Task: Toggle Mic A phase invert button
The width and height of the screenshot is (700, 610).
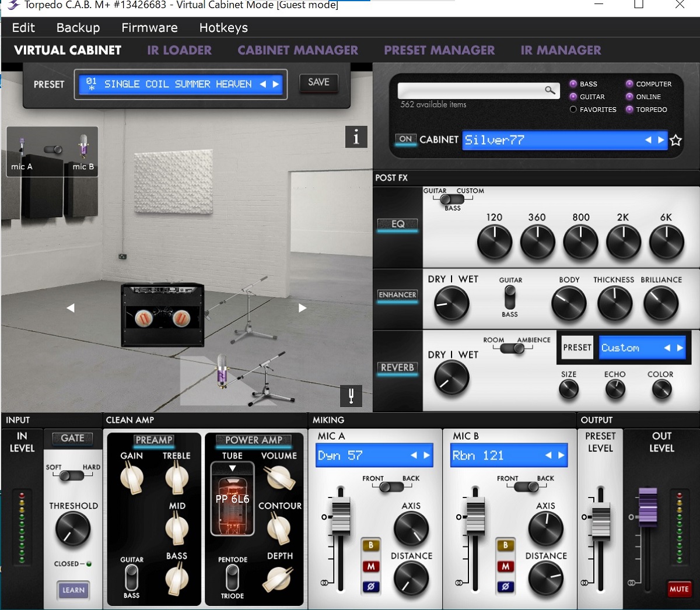Action: coord(370,587)
